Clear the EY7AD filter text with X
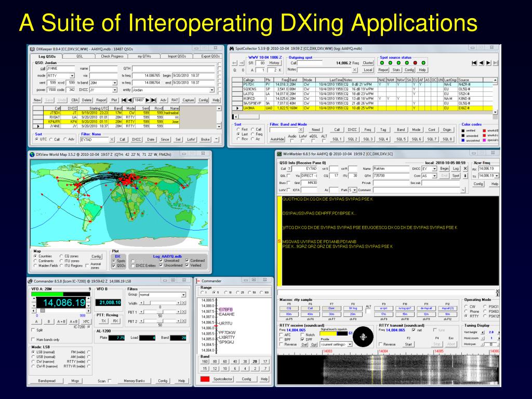 (x=112, y=139)
